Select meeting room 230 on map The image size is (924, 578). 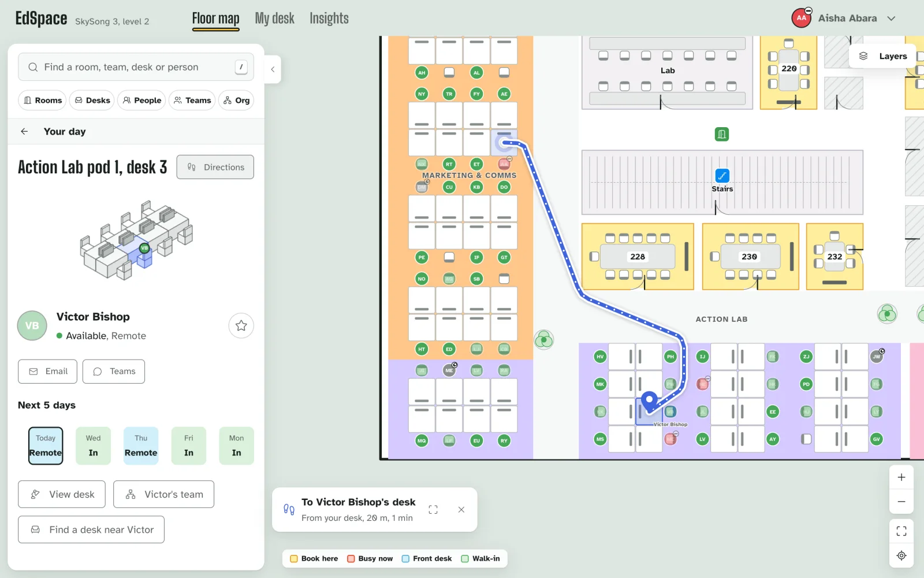pos(750,257)
